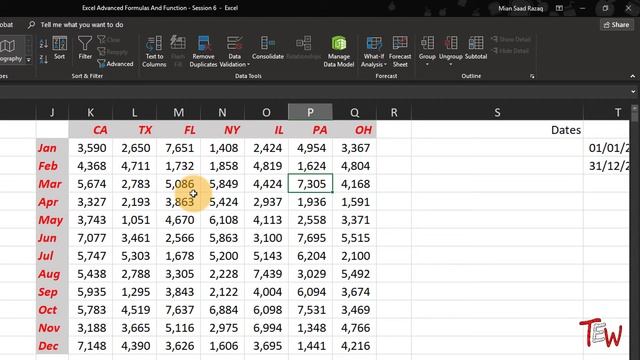Expand the Ungroup dropdown arrow
This screenshot has width=640, height=360.
point(451,64)
